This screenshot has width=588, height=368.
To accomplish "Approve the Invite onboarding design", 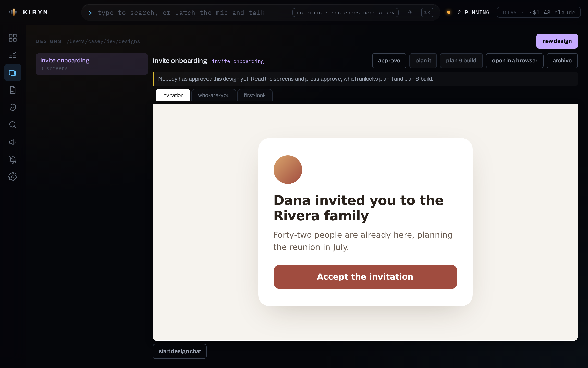I will pos(389,61).
